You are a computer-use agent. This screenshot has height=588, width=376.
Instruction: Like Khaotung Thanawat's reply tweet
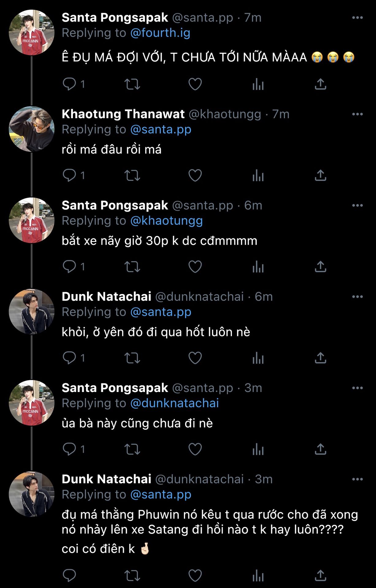[195, 175]
